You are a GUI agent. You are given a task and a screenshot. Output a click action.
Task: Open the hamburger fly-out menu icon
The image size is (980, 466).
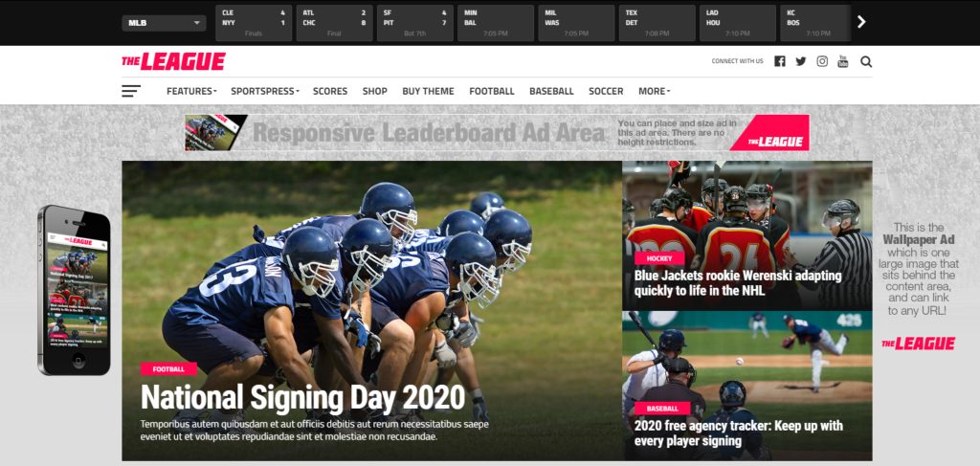point(130,91)
